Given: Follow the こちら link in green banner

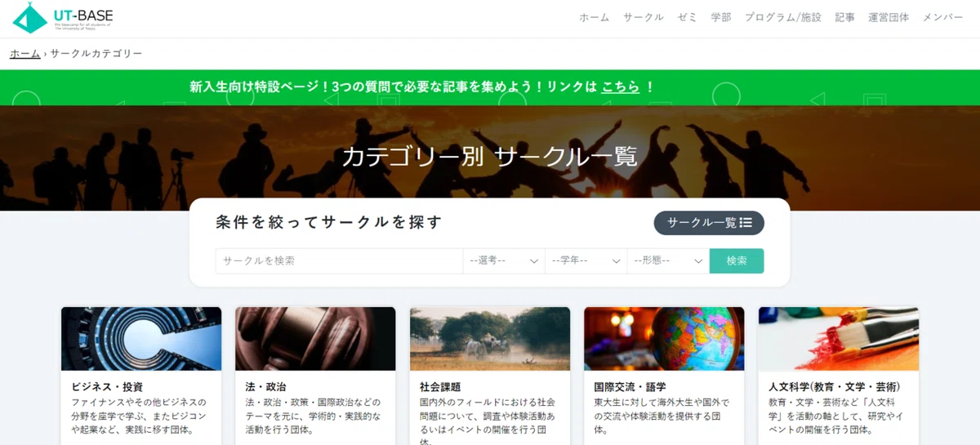Looking at the screenshot, I should (x=621, y=87).
